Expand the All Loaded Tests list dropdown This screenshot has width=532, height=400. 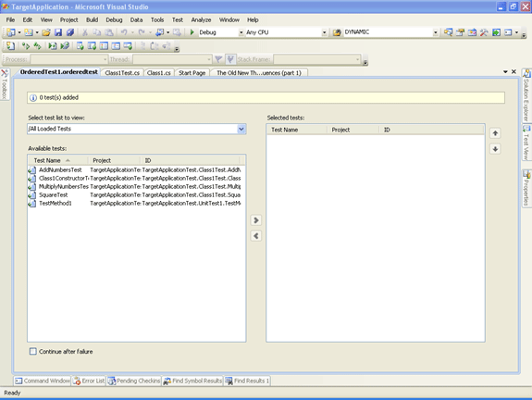(x=241, y=129)
